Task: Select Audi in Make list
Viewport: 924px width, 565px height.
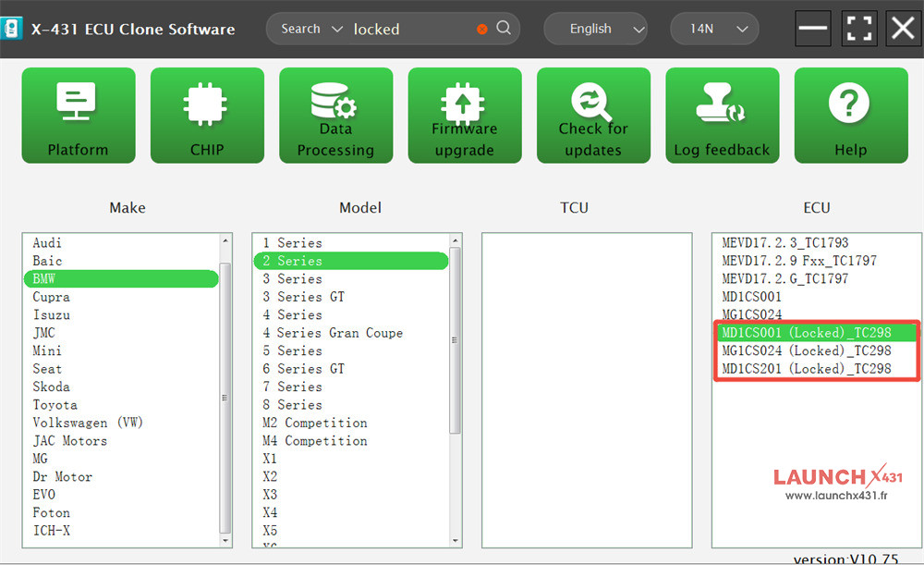Action: pos(121,243)
